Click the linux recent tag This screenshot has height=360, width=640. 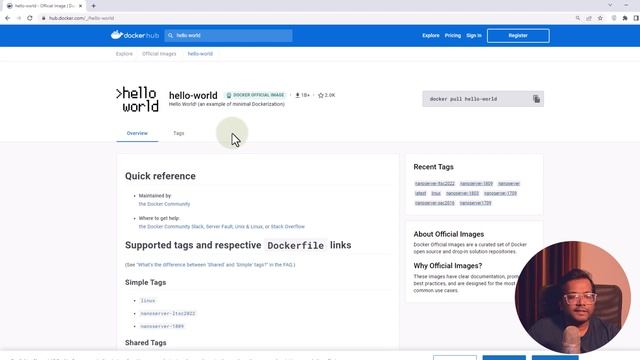click(436, 193)
